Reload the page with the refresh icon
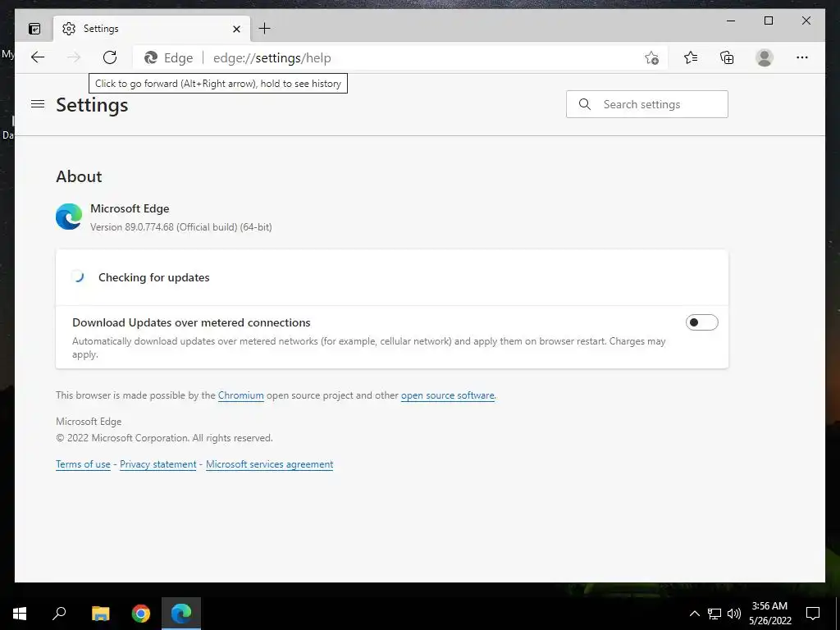Screen dimensions: 840x630 click(x=110, y=57)
